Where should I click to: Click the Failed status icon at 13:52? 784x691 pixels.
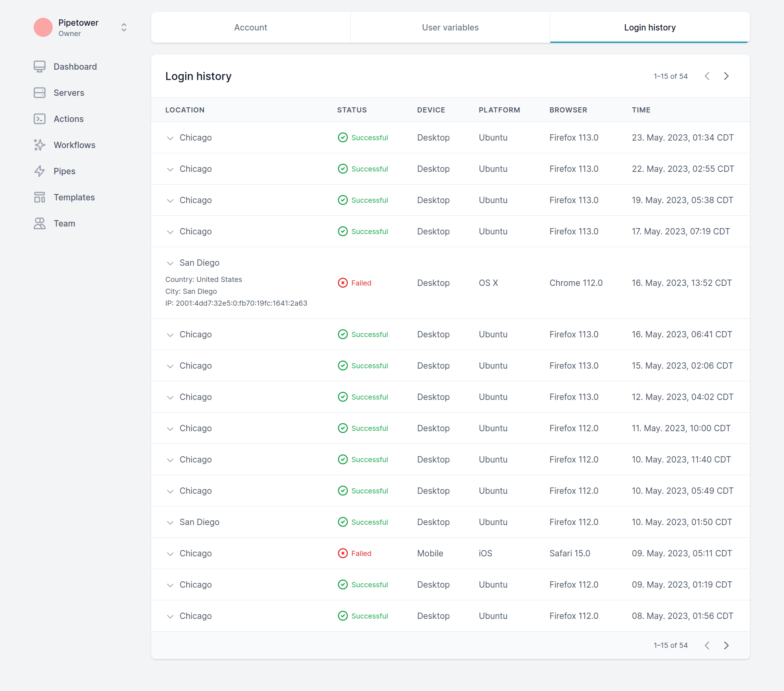click(343, 283)
